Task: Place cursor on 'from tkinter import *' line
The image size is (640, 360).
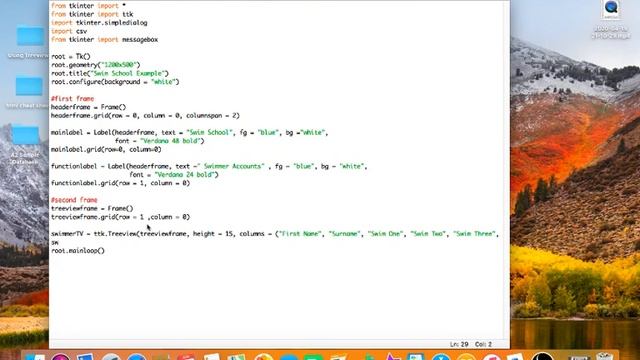Action: [88, 6]
